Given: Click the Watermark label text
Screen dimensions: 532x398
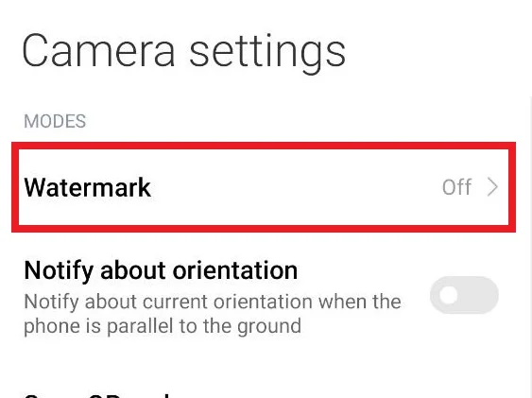Looking at the screenshot, I should (x=88, y=187).
